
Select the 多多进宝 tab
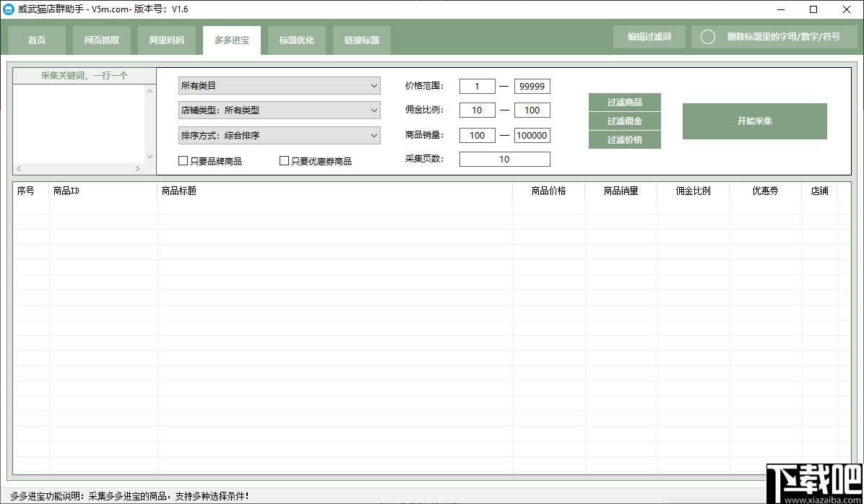tap(232, 40)
